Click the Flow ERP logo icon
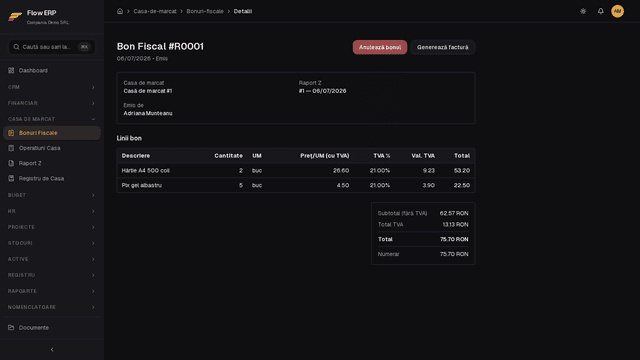640x360 pixels. [15, 17]
